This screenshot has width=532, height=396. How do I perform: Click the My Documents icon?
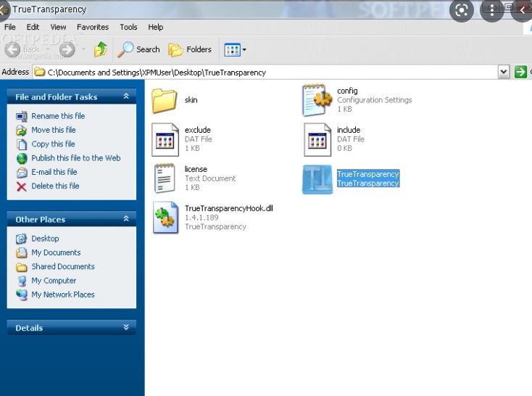21,252
